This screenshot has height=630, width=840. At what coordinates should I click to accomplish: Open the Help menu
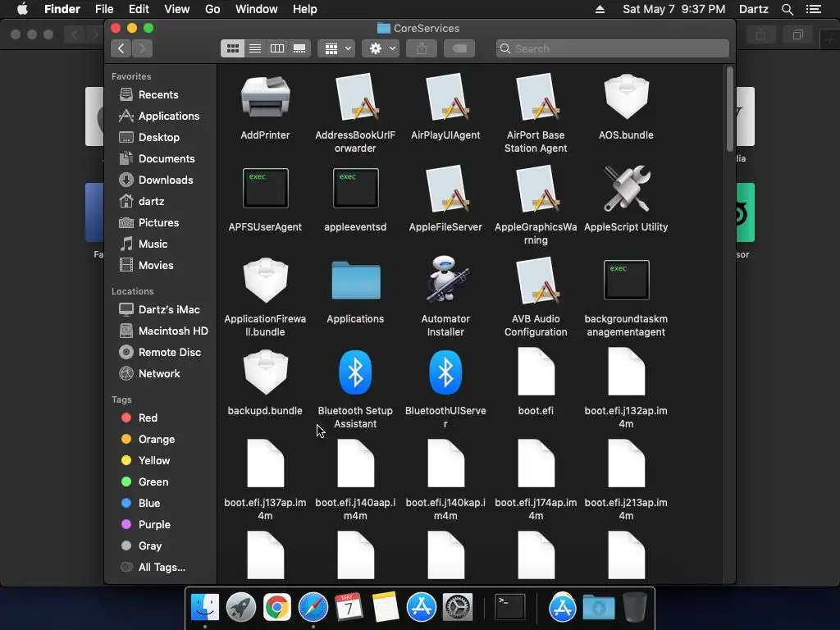click(305, 9)
